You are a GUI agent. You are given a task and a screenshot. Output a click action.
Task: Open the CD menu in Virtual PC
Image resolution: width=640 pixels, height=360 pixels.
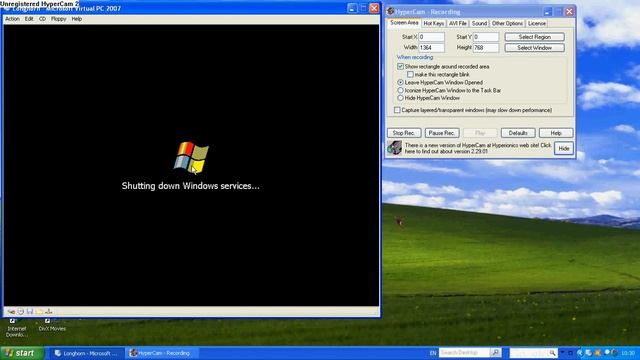pos(42,19)
